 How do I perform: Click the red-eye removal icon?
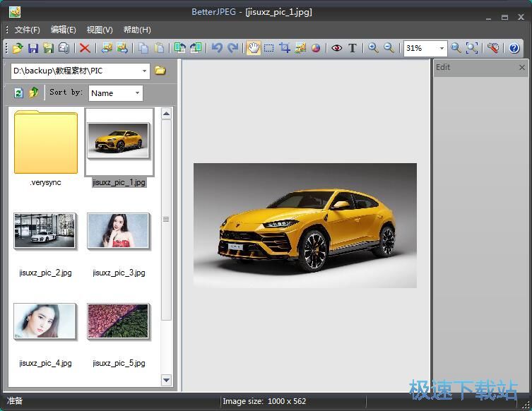point(336,48)
